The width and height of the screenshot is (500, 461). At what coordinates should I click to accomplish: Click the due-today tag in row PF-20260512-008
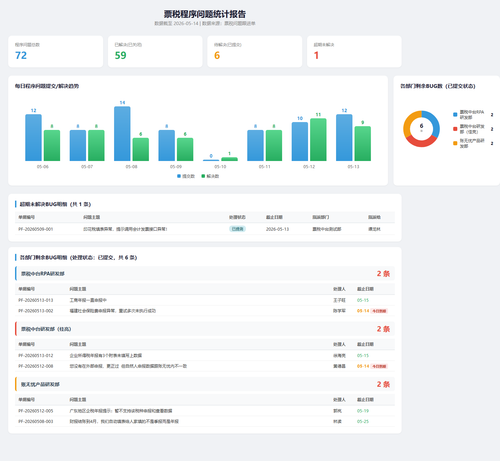(x=379, y=366)
